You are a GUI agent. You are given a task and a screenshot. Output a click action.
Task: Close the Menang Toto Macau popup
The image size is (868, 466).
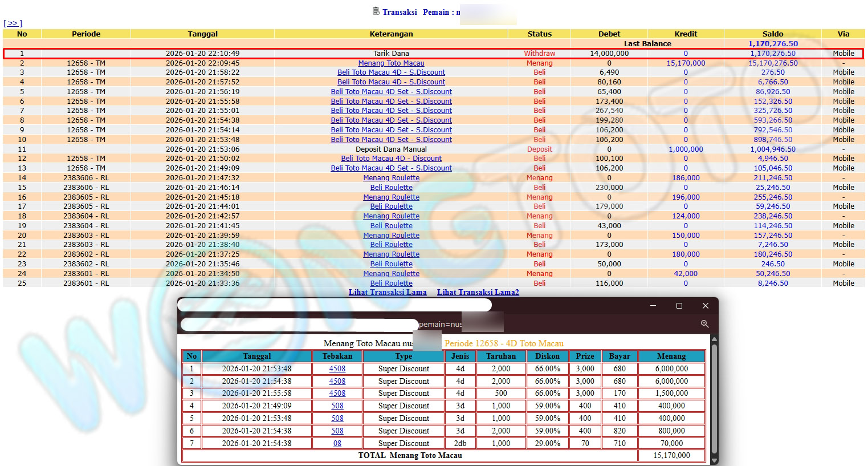pyautogui.click(x=705, y=306)
